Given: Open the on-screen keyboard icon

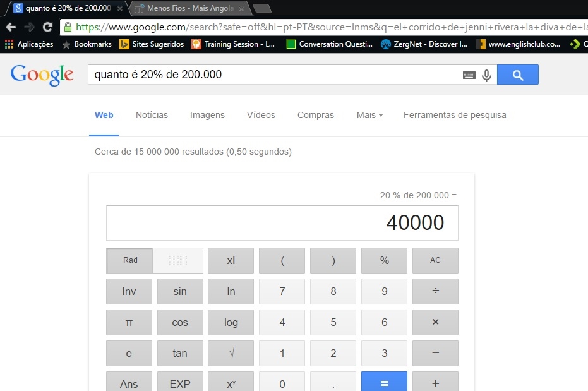Looking at the screenshot, I should pyautogui.click(x=469, y=75).
